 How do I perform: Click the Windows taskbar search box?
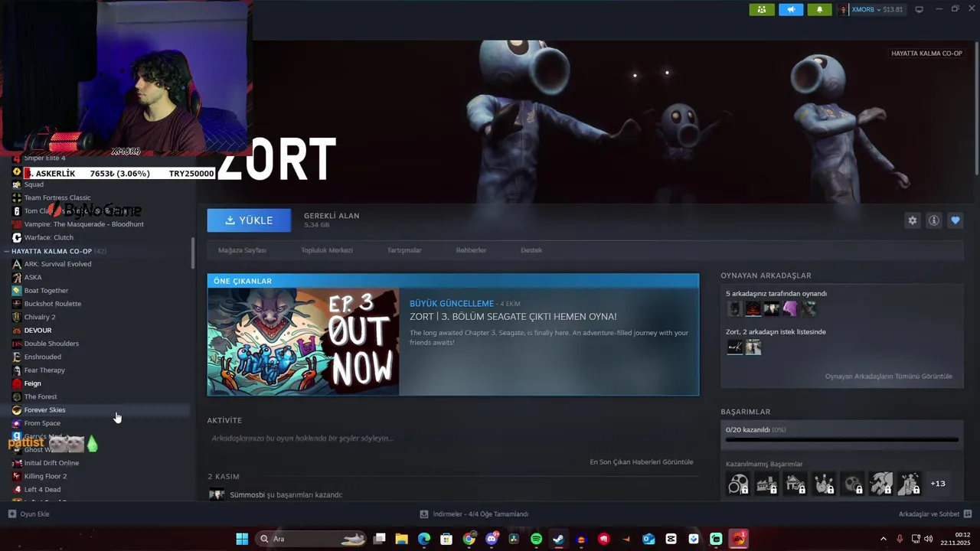coord(312,539)
